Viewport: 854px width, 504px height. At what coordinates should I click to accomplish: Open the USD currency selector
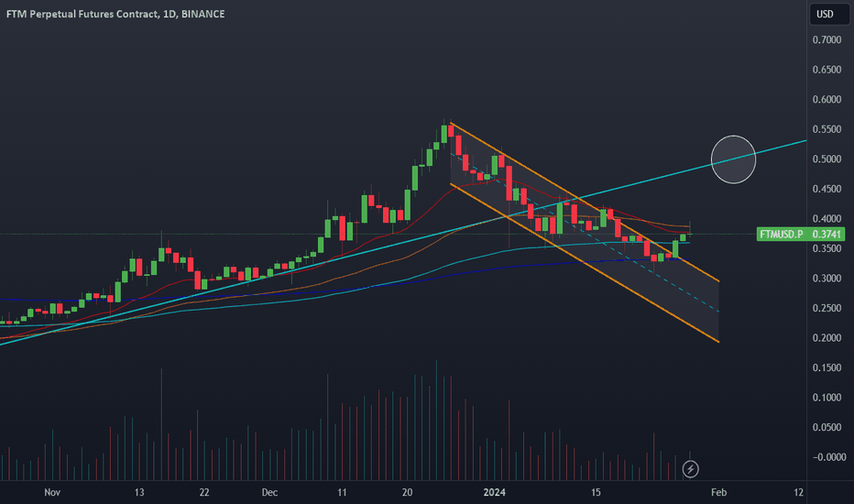click(x=829, y=14)
